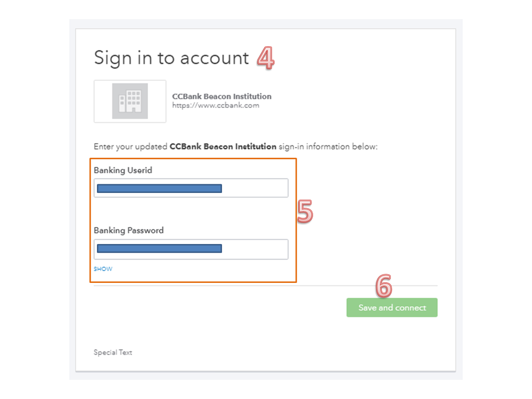Select the Banking Password input field
The image size is (532, 399).
pos(191,249)
